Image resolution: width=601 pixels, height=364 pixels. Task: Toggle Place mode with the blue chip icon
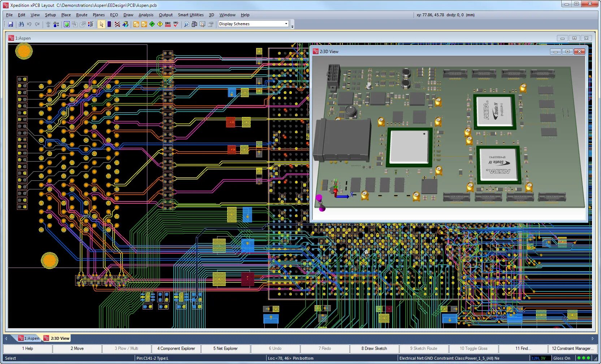[109, 24]
